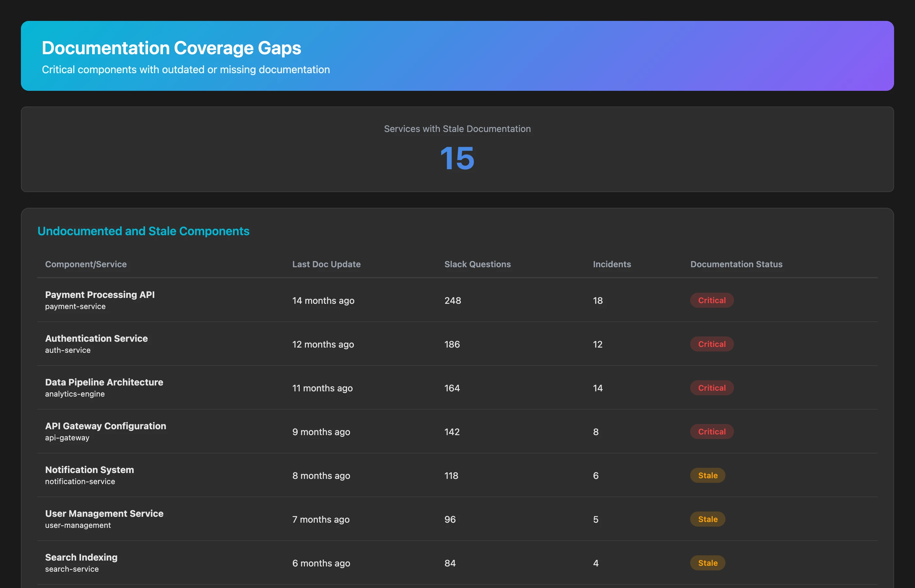
Task: Select the API Gateway Configuration row name
Action: pos(106,426)
